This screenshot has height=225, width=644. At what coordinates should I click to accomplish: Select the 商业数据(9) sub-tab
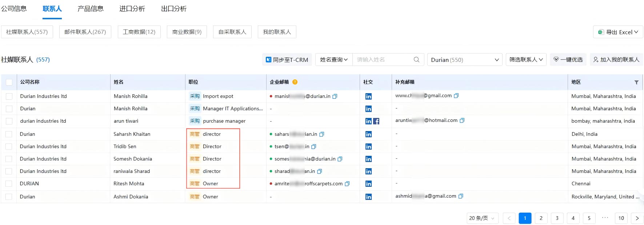[187, 32]
